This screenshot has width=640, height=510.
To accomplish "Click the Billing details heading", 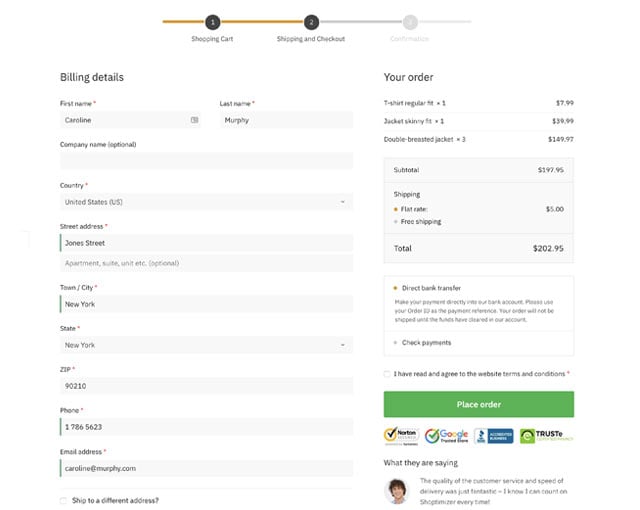I will point(92,78).
